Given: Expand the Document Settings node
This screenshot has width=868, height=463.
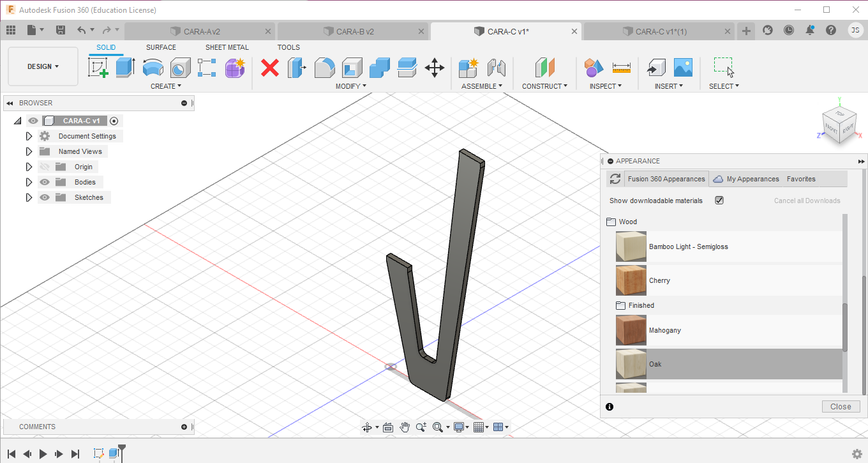Looking at the screenshot, I should (29, 136).
